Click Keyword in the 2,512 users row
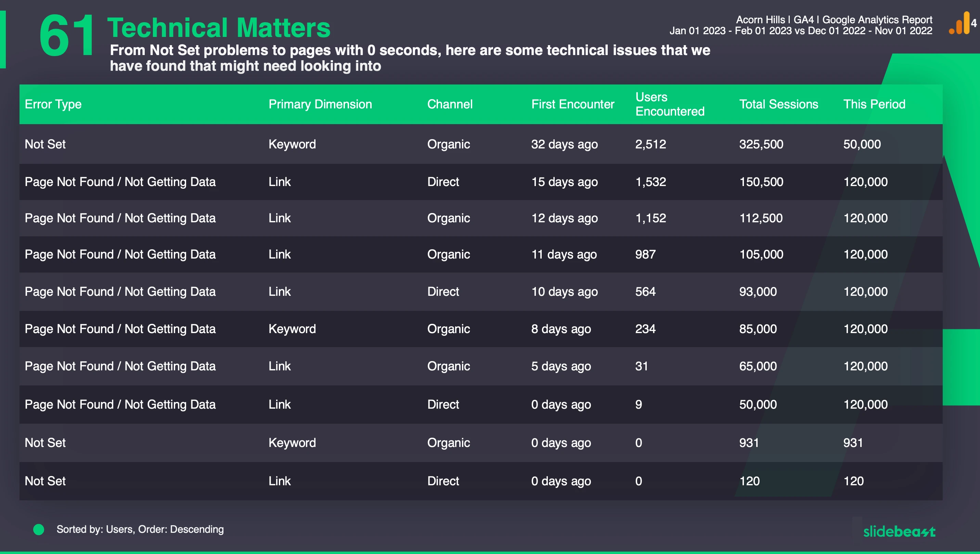Viewport: 980px width, 554px height. click(292, 144)
